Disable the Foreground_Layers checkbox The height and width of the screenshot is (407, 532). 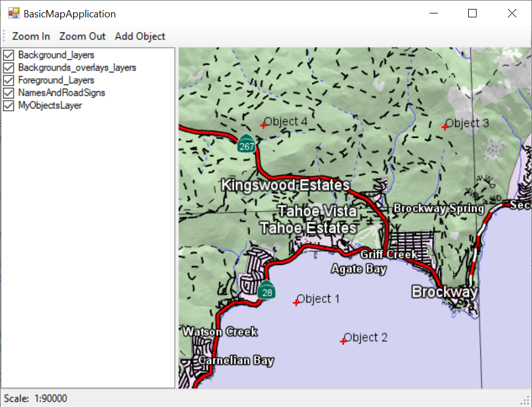tap(9, 80)
